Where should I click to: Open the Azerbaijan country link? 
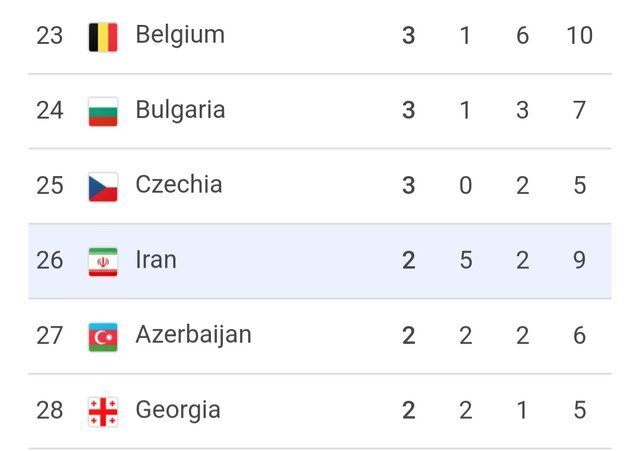tap(193, 335)
